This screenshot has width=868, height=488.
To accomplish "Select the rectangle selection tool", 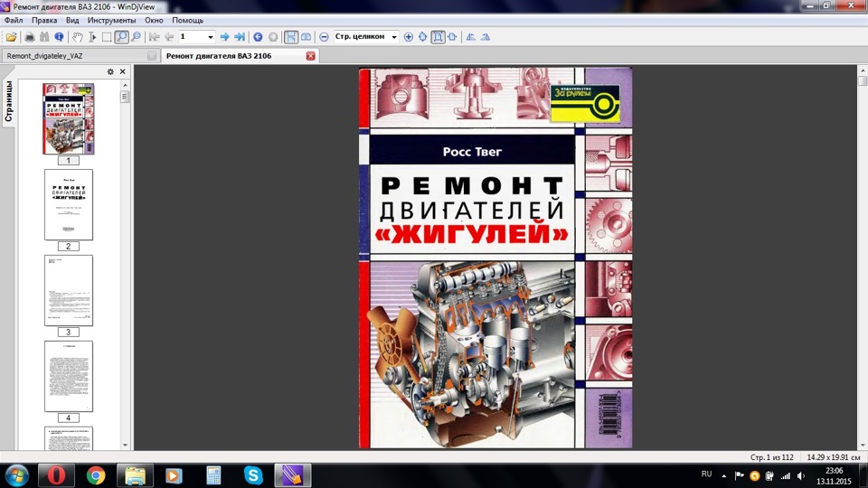I will [x=107, y=37].
